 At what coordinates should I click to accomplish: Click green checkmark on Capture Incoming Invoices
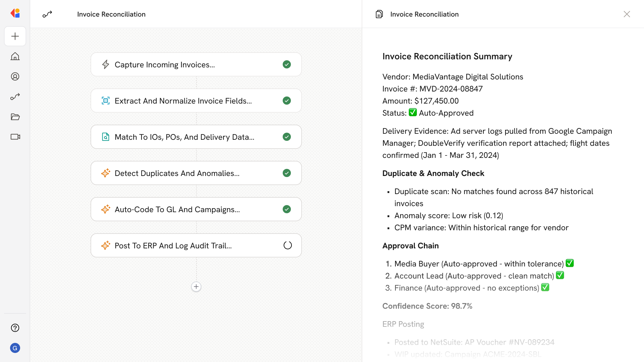287,64
